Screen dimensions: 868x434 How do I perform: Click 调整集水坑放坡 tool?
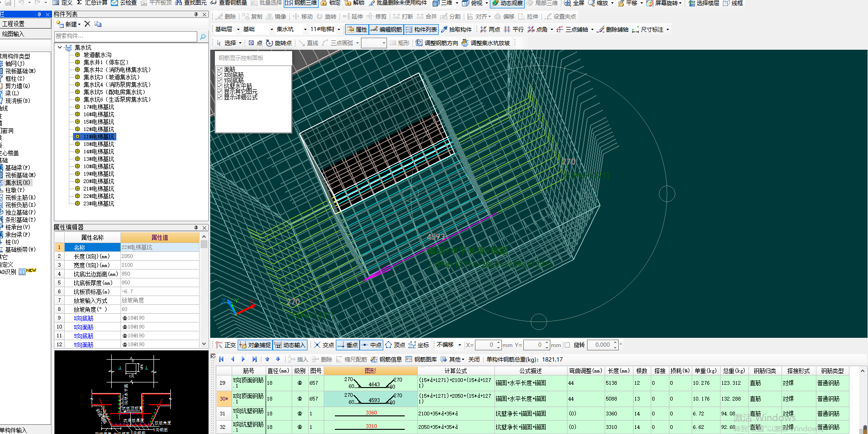tap(486, 43)
